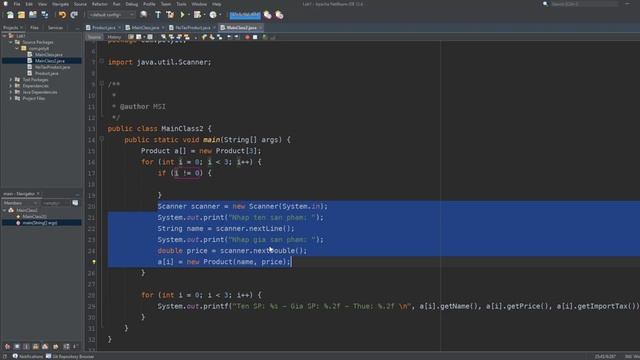Click the New Project toolbar icon

point(21,15)
